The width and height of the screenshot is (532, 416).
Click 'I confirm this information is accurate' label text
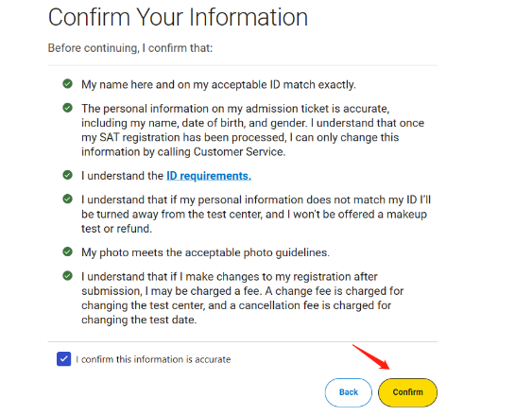[x=153, y=359]
